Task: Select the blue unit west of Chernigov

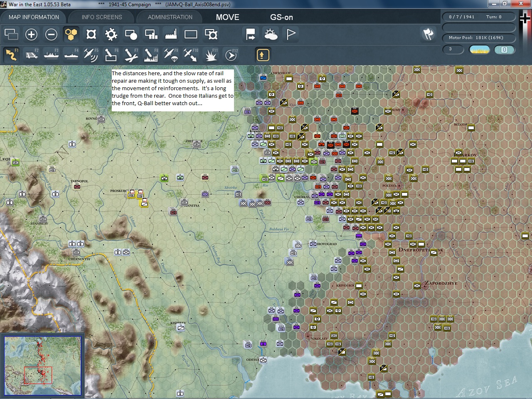Action: tap(263, 77)
